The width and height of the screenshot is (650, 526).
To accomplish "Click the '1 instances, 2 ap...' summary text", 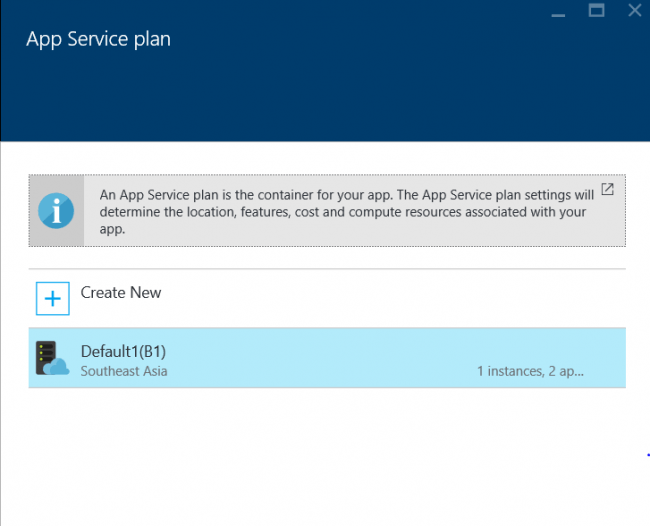I will click(x=530, y=371).
